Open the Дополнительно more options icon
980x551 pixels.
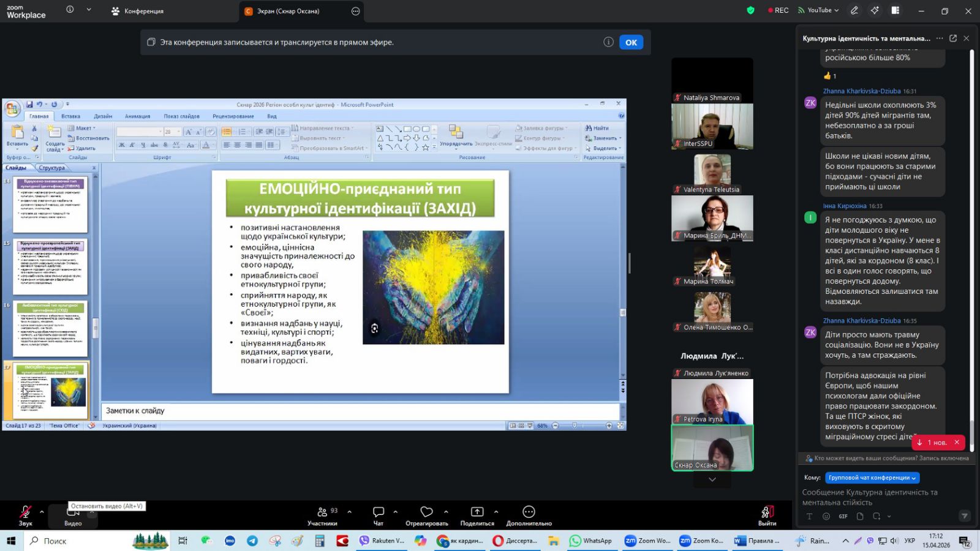tap(529, 512)
